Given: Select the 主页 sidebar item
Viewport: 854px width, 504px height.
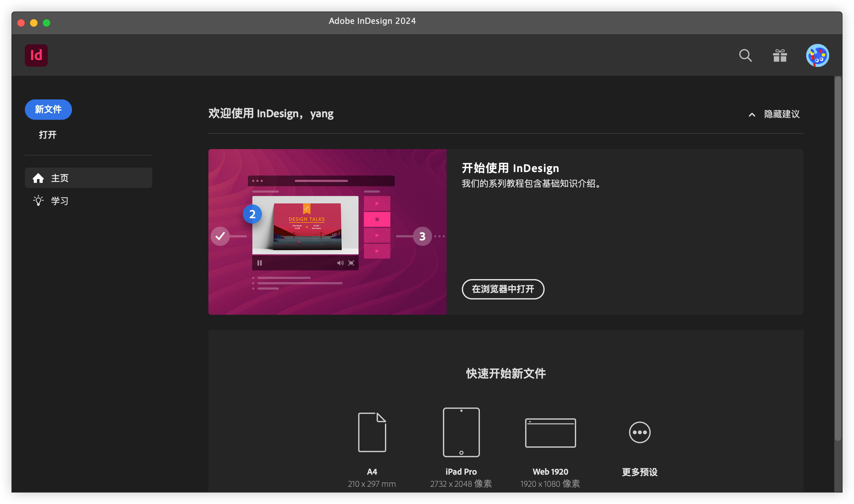Looking at the screenshot, I should coord(88,178).
